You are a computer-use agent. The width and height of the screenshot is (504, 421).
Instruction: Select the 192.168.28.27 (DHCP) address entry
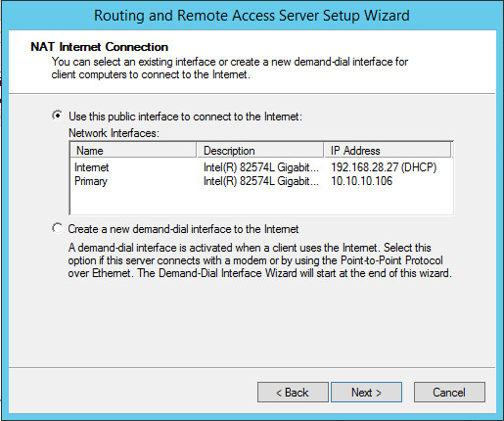click(x=384, y=167)
